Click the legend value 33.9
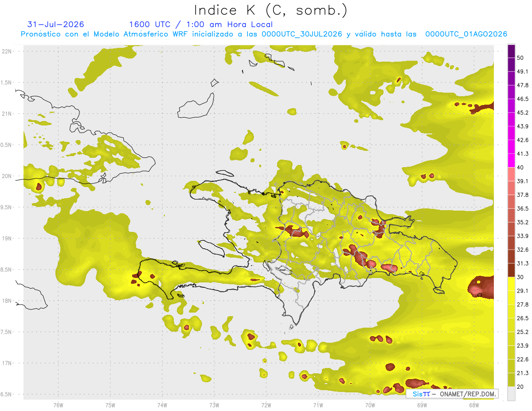The image size is (532, 411). tap(523, 236)
